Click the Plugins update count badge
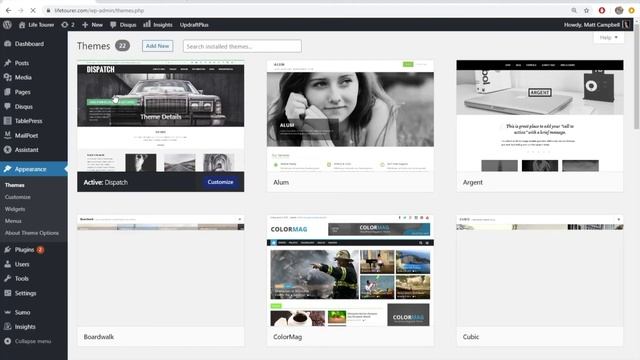 pyautogui.click(x=40, y=249)
